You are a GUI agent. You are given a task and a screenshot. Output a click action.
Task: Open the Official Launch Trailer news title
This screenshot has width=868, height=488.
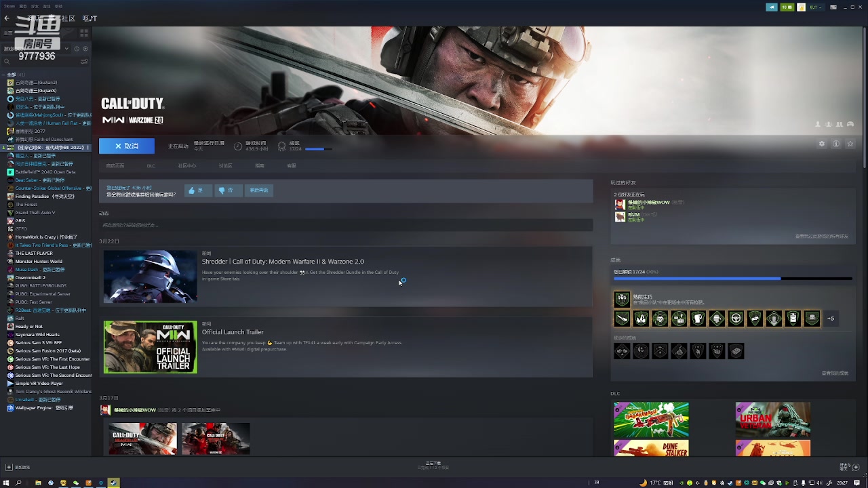tap(233, 331)
